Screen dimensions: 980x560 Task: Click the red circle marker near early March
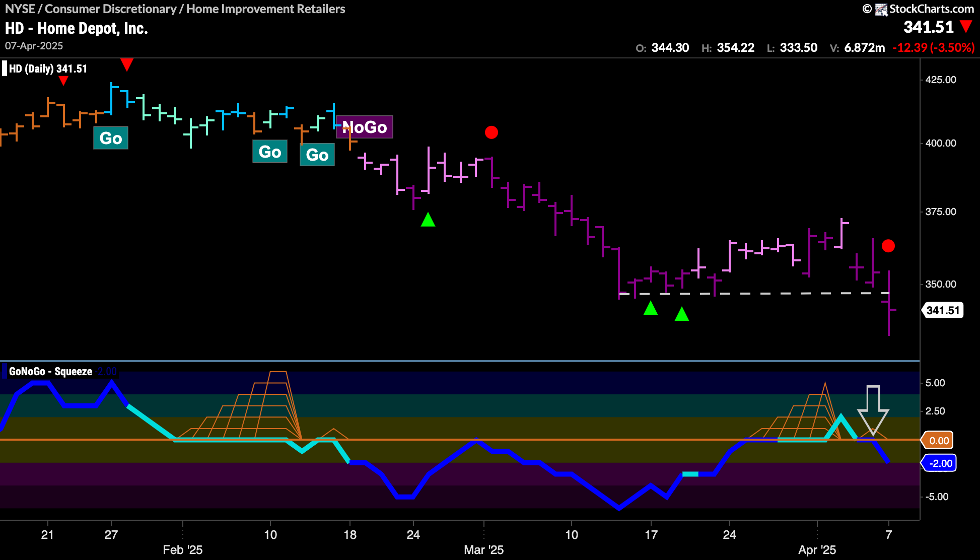pyautogui.click(x=492, y=132)
